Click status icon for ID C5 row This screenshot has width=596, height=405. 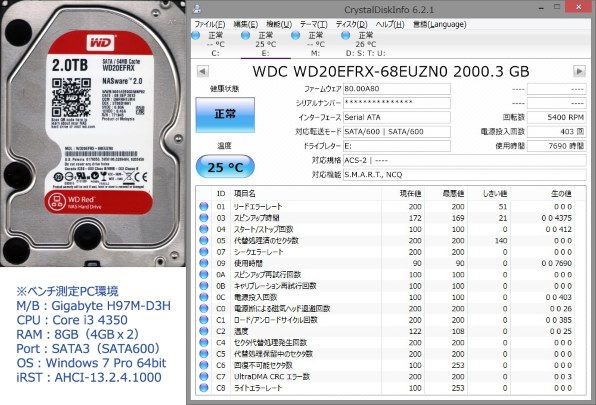click(x=204, y=354)
